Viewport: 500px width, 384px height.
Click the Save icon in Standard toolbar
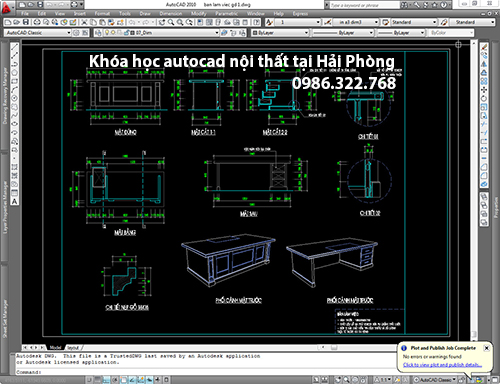click(26, 22)
